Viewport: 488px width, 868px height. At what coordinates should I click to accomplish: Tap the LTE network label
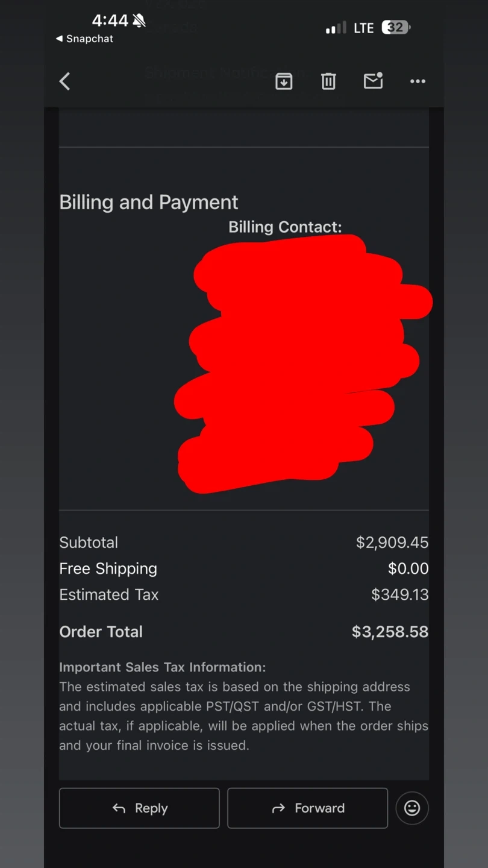[x=363, y=28]
